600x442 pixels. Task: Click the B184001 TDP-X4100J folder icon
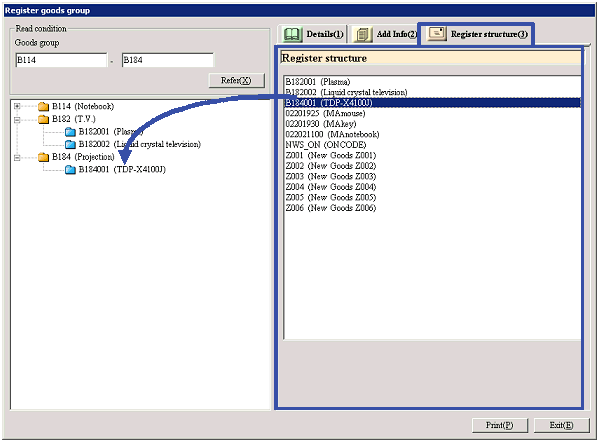tap(70, 170)
